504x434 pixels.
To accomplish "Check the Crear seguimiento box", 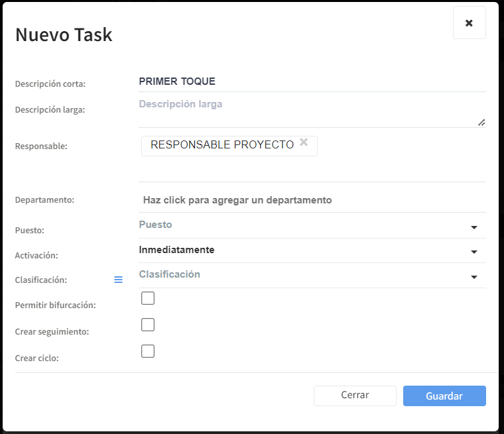I will pyautogui.click(x=148, y=325).
